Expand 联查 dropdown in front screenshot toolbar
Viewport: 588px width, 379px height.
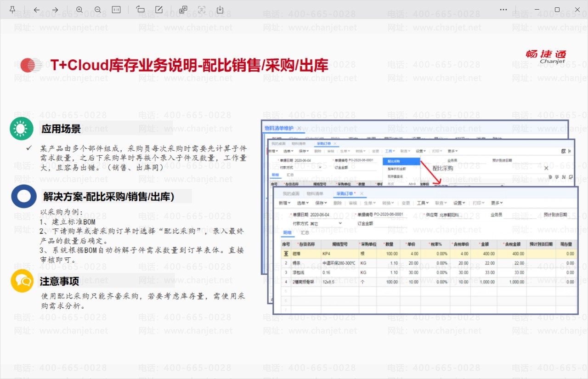[x=441, y=203]
